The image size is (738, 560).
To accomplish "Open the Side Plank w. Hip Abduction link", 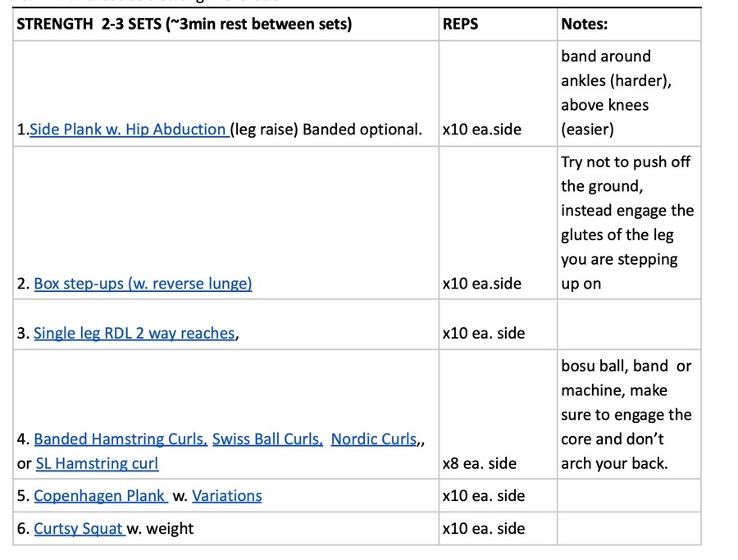I will click(x=127, y=130).
